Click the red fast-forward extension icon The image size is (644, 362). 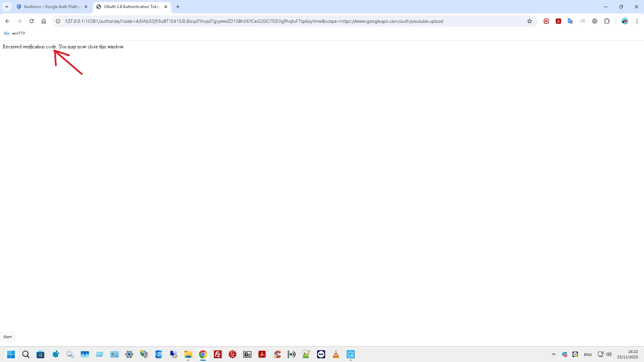coord(546,21)
